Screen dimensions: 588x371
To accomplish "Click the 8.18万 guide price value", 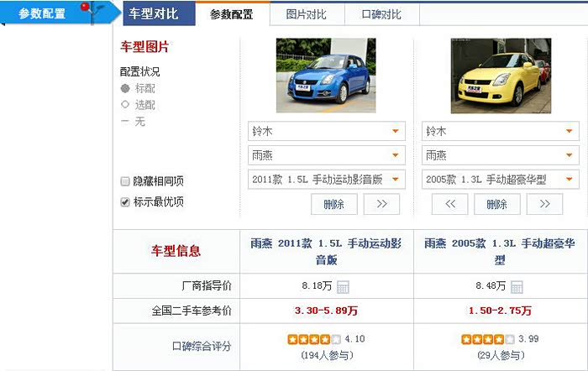I will (317, 286).
